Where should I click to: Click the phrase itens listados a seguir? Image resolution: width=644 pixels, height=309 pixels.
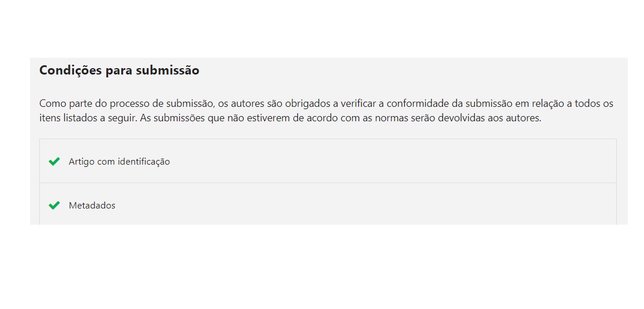[x=88, y=118]
